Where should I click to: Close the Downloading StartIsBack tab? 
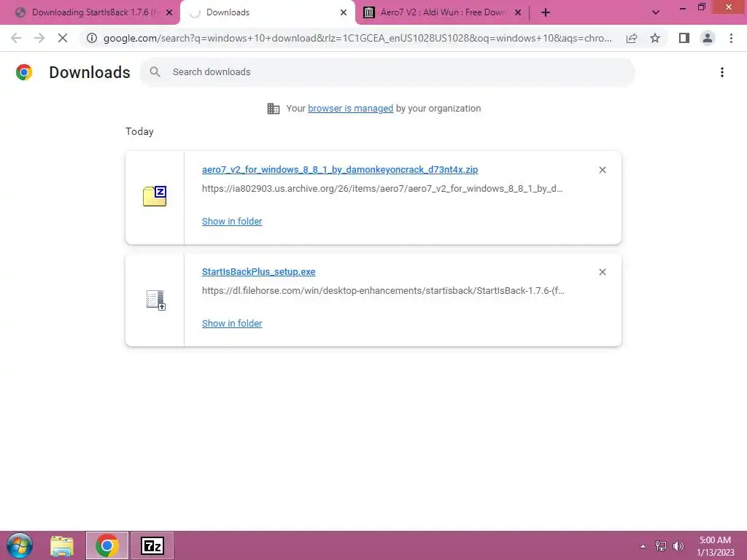169,13
